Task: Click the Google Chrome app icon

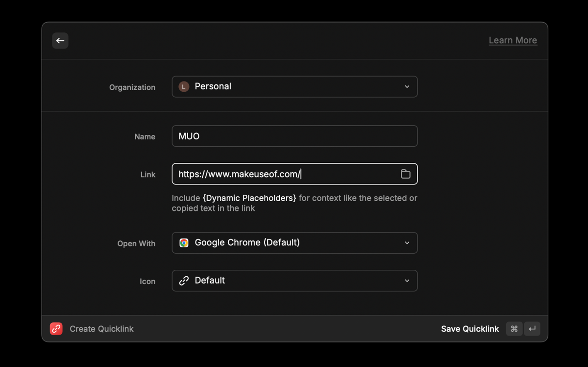Action: 184,243
